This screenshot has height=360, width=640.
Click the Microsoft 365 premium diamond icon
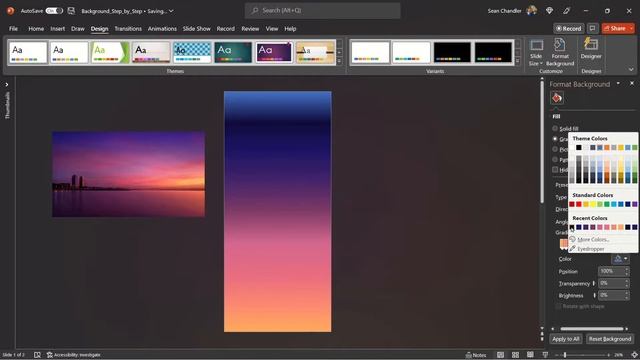click(x=549, y=11)
